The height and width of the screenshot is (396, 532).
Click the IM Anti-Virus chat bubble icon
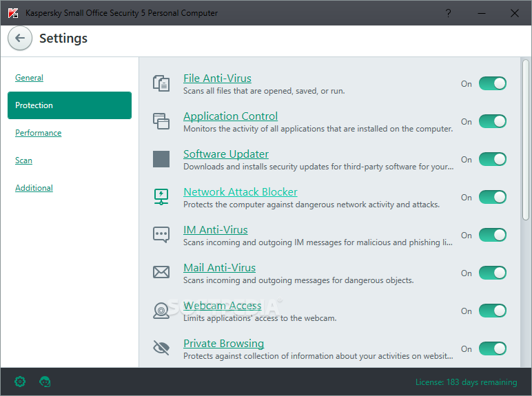pos(161,235)
